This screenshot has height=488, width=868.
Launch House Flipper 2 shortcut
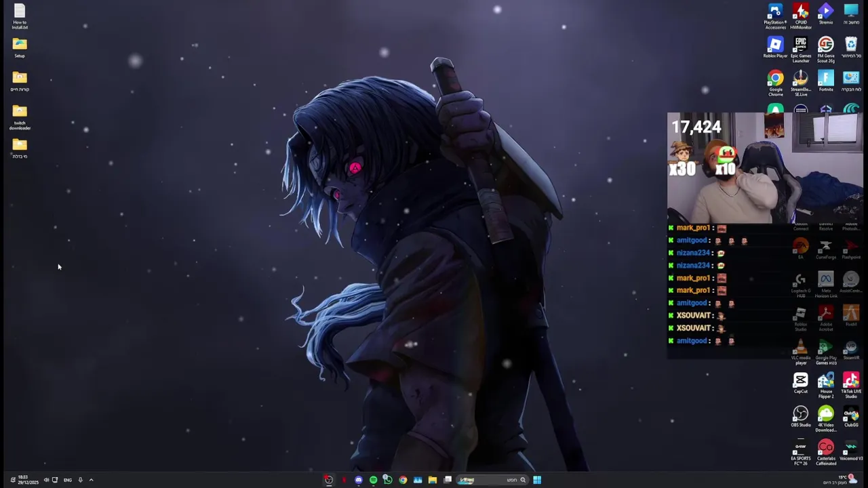(825, 386)
